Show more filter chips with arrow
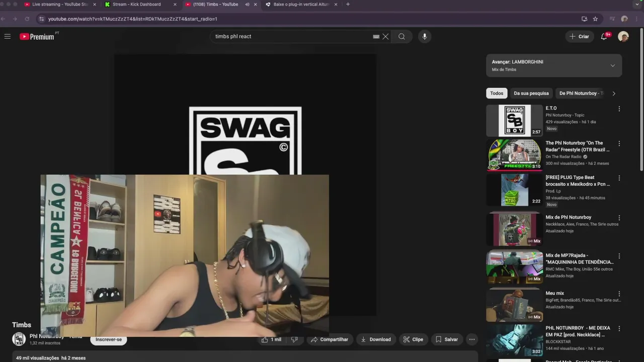Image resolution: width=644 pixels, height=362 pixels. coord(613,93)
